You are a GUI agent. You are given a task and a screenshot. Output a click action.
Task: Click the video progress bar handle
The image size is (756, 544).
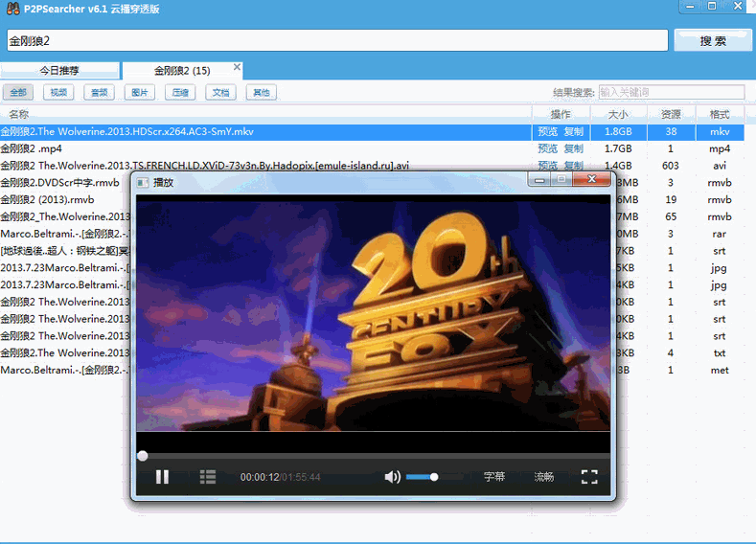pyautogui.click(x=142, y=456)
